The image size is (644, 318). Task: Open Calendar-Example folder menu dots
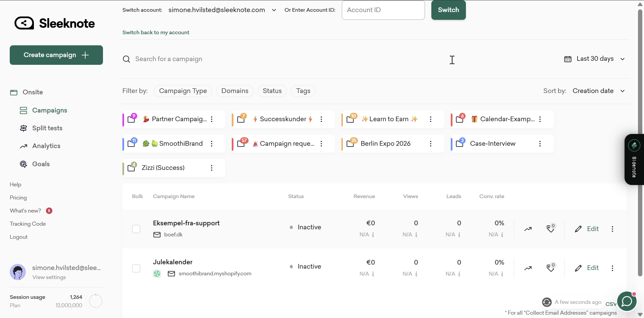click(540, 119)
